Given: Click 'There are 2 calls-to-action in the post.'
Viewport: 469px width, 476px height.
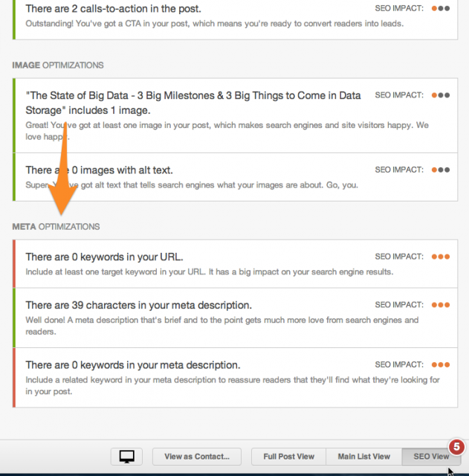Looking at the screenshot, I should click(113, 8).
